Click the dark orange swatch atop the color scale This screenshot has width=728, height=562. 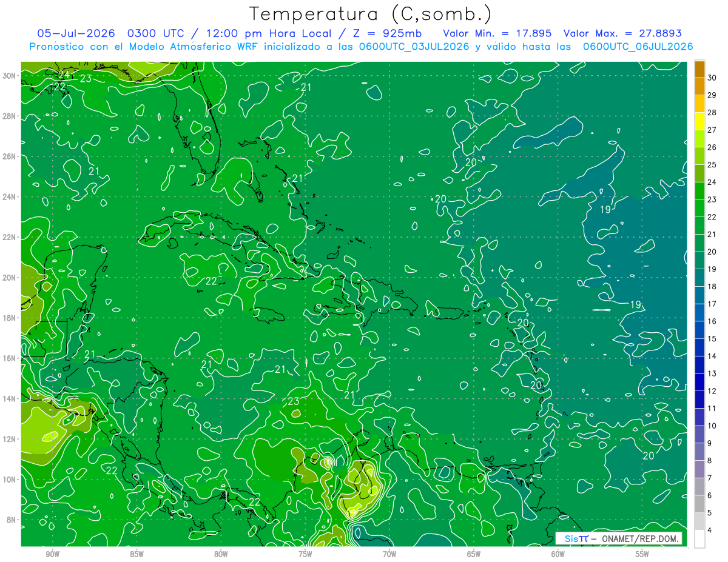pyautogui.click(x=699, y=70)
